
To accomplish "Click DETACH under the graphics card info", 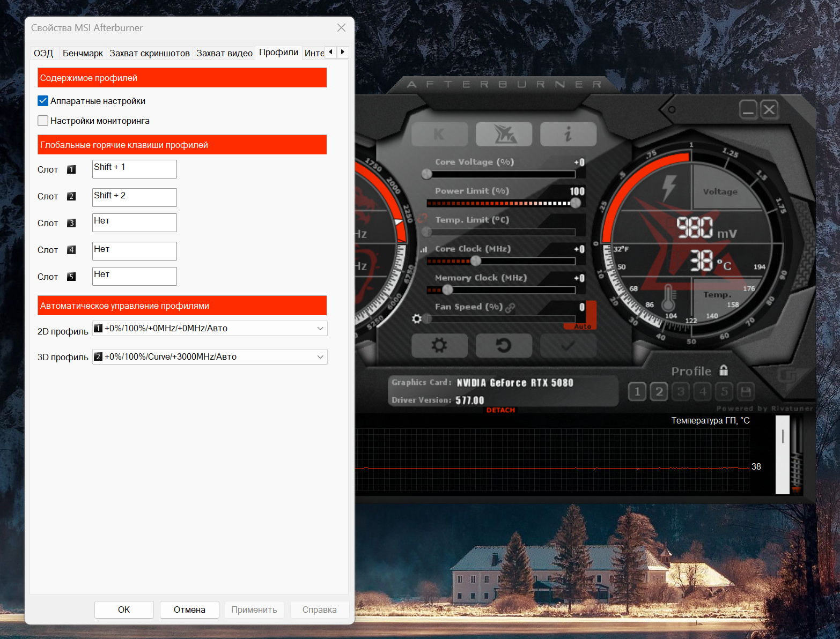I will pos(500,410).
